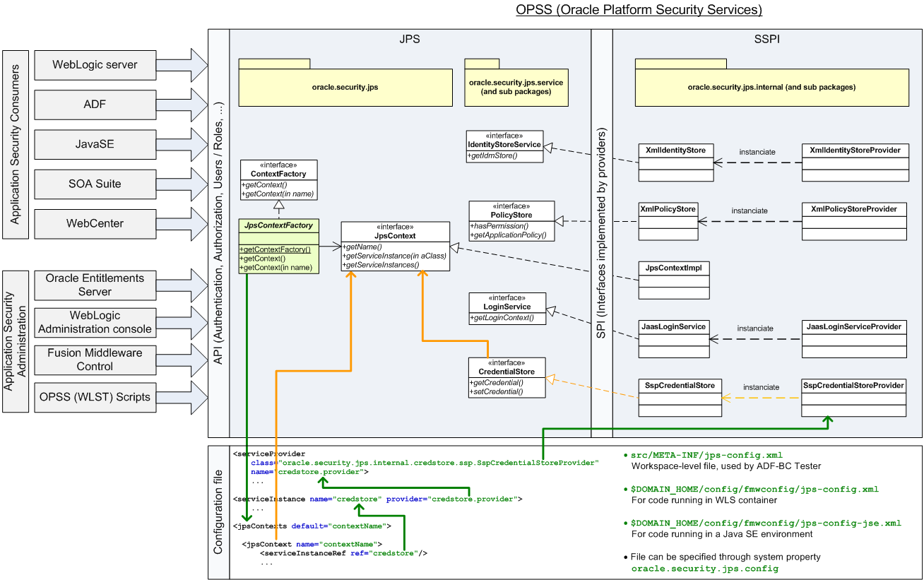Click the Application Security Consumers label
The height and width of the screenshot is (580, 924).
[15, 145]
